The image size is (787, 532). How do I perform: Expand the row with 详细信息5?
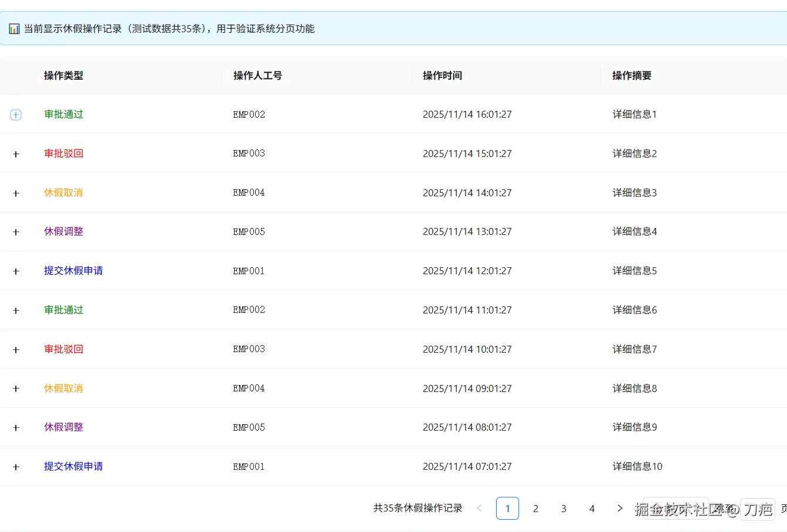pyautogui.click(x=16, y=271)
